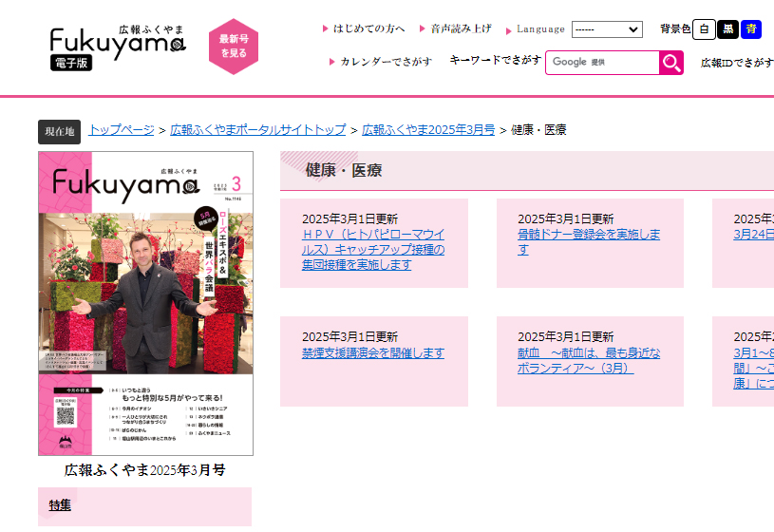The height and width of the screenshot is (532, 774).
Task: Open the 3月1～8 article link
Action: 753,368
